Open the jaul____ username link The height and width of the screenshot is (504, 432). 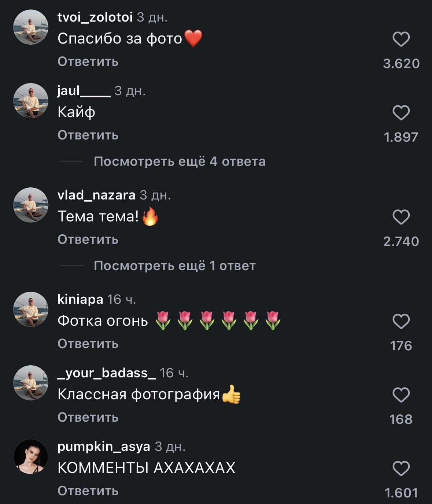click(84, 90)
